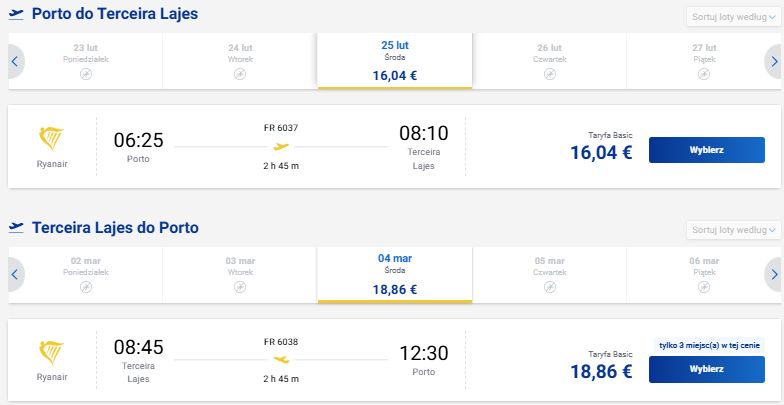Screen dimensions: 784x405
Task: Click Ryanair harp logo on FR 6037 flight
Action: point(52,138)
